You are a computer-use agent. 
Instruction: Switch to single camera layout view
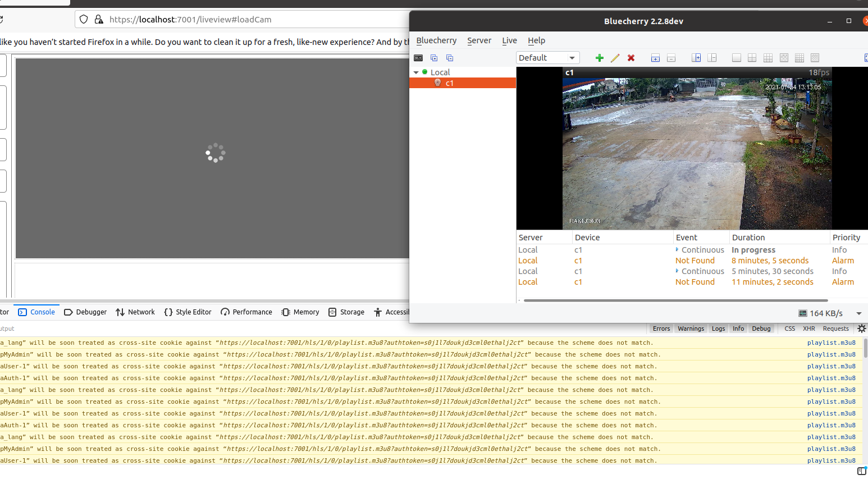pyautogui.click(x=736, y=57)
